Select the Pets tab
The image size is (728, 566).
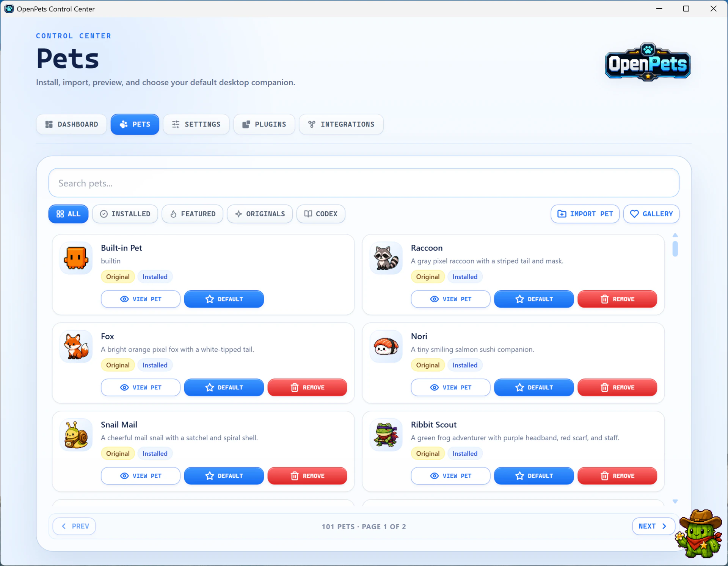tap(135, 124)
